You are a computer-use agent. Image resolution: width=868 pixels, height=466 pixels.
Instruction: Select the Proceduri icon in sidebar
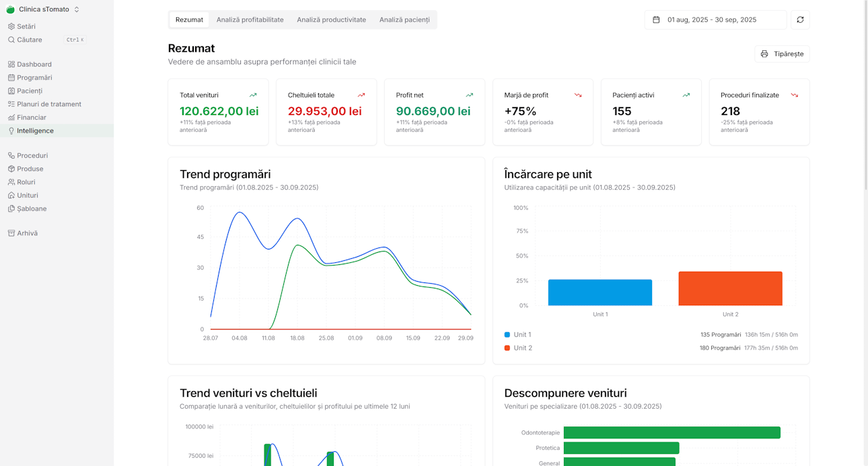(10, 155)
